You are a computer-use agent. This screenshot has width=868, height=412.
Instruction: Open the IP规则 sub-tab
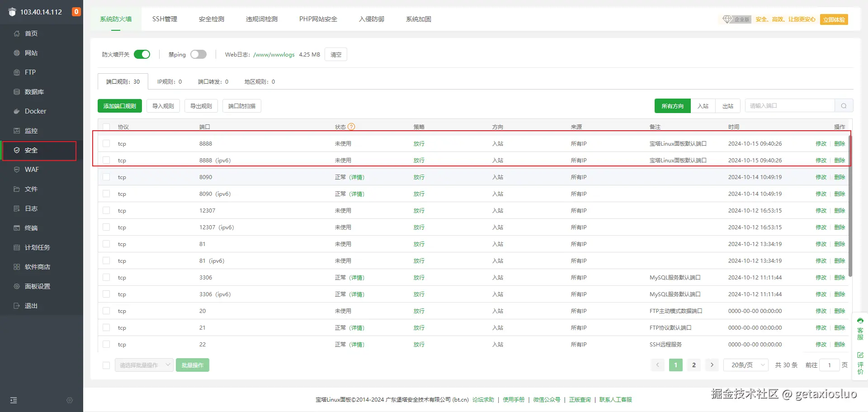[170, 82]
